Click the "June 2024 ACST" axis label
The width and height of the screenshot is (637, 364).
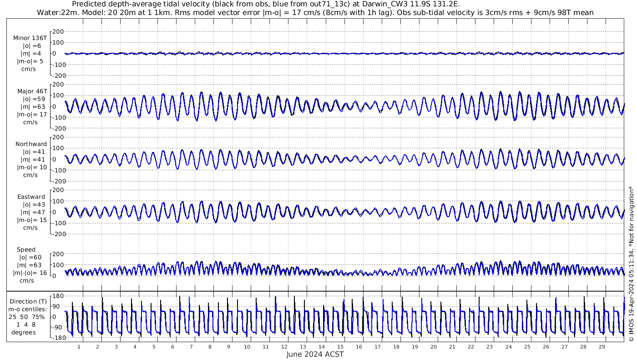coord(315,354)
